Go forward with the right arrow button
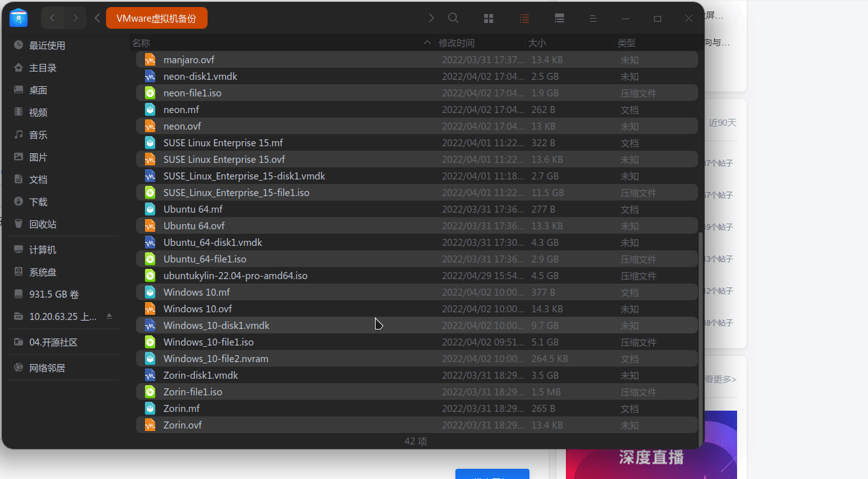 click(x=75, y=18)
